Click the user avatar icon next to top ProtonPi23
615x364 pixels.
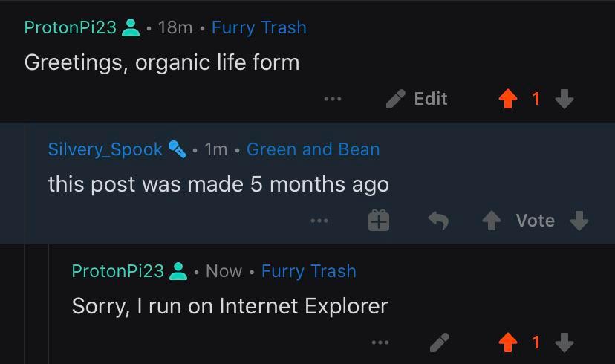coord(131,27)
